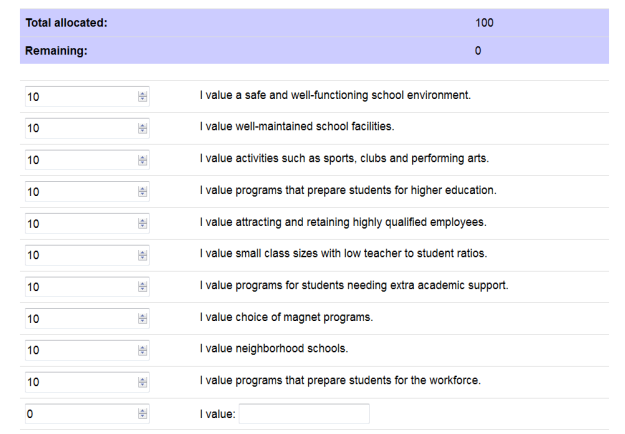The height and width of the screenshot is (434, 625).
Task: Click stepper arrows for neighborhood schools
Action: [x=142, y=350]
